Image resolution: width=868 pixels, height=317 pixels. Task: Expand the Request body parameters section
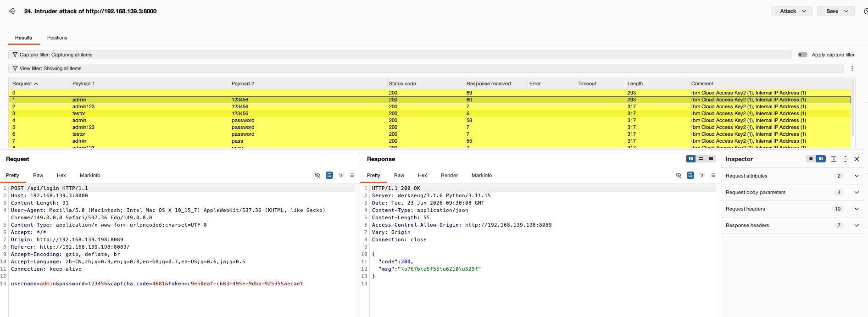tap(792, 192)
